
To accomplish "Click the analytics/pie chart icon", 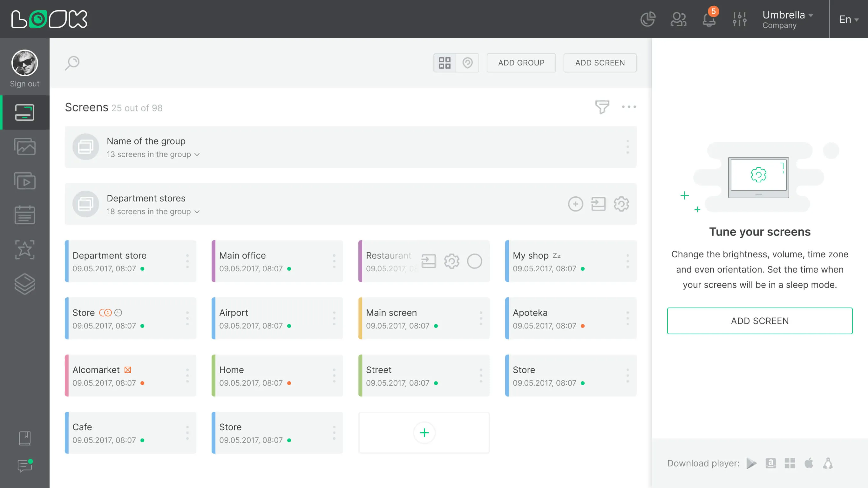I will point(648,18).
